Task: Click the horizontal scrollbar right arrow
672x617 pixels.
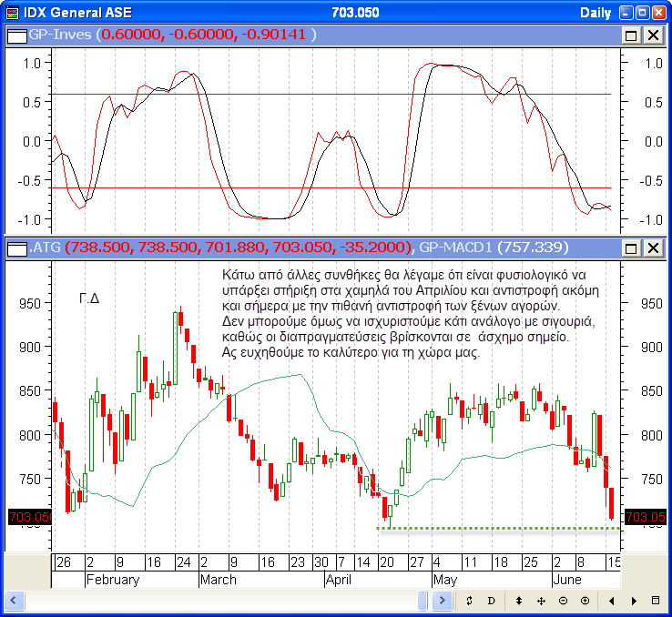Action: click(443, 601)
